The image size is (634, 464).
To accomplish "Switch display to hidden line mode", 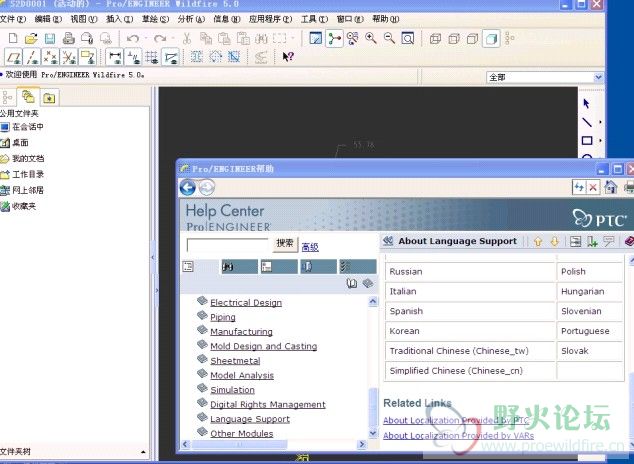I will (x=454, y=39).
